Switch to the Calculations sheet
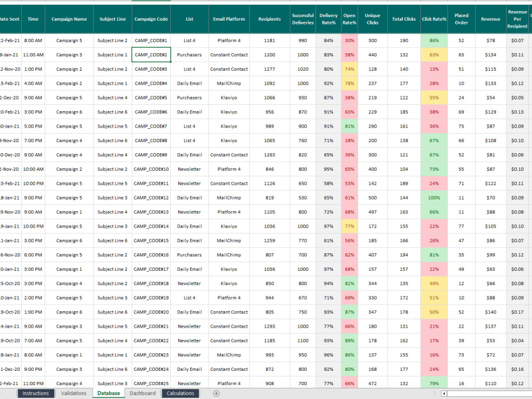Screen dimensions: 532x399 pyautogui.click(x=180, y=393)
